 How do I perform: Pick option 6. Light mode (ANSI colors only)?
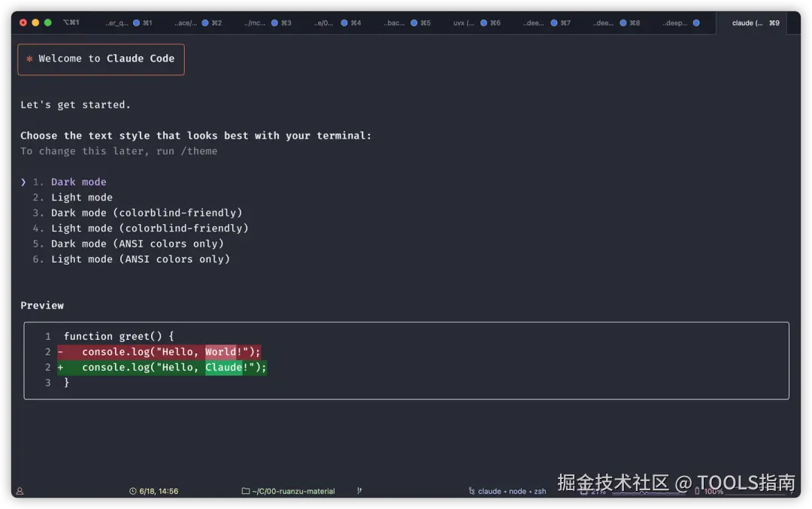(x=131, y=259)
